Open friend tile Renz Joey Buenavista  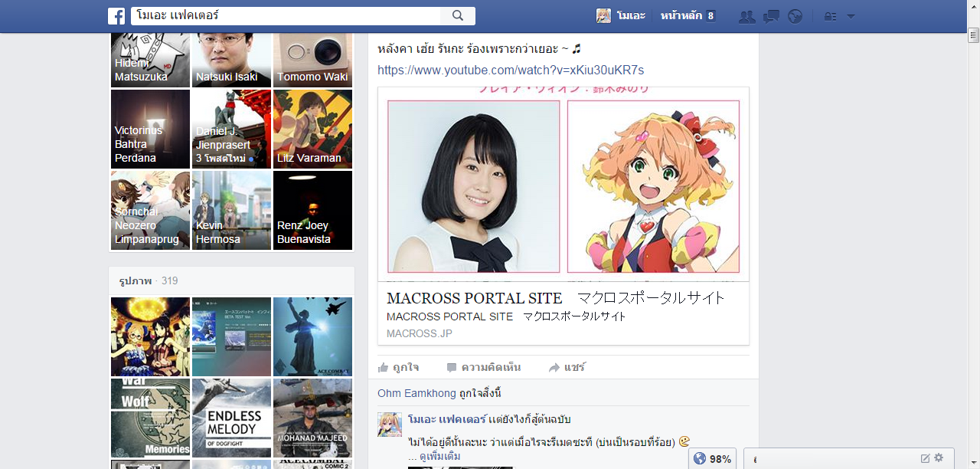(312, 210)
